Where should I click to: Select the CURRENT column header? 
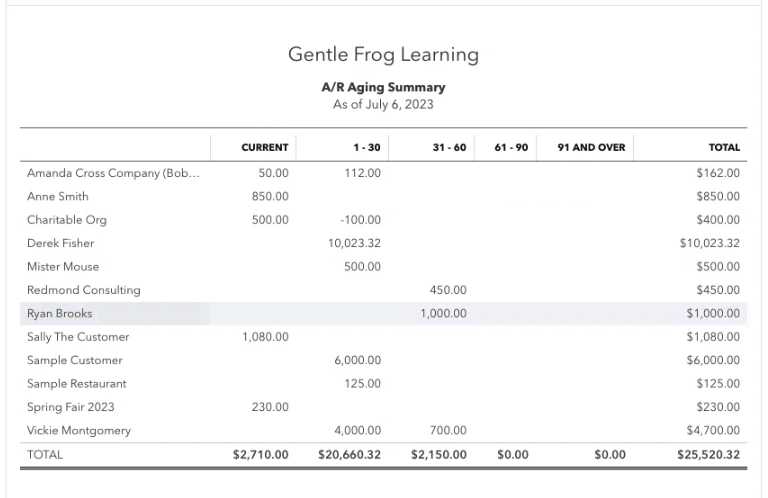coord(264,147)
